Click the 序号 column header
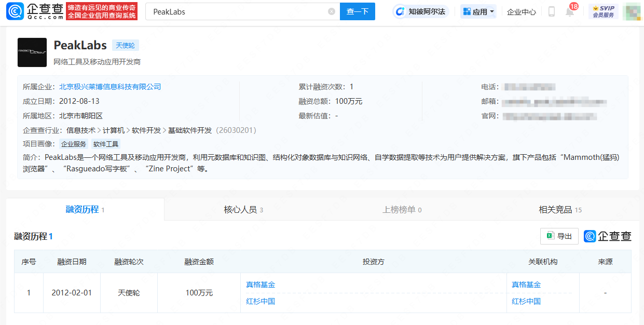The image size is (644, 325). pos(29,262)
